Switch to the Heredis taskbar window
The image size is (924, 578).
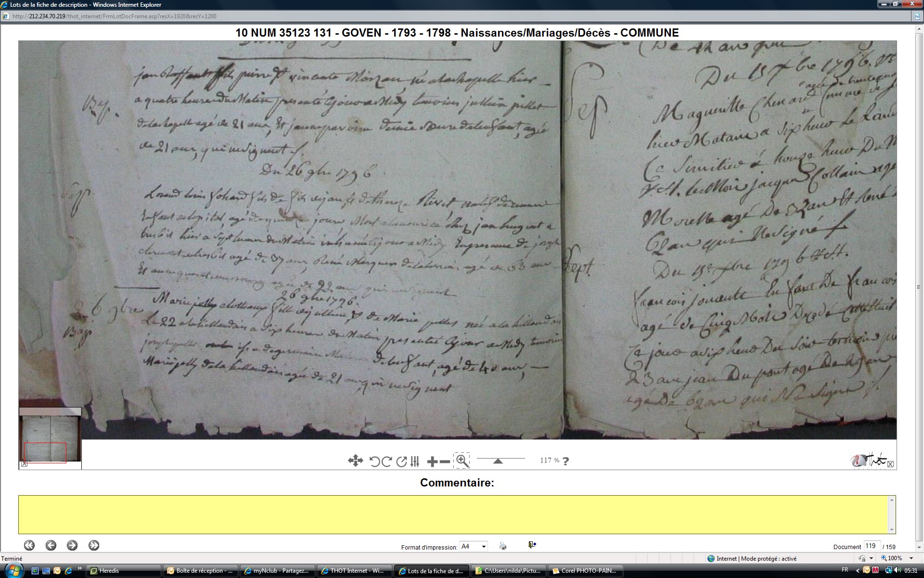tap(125, 571)
